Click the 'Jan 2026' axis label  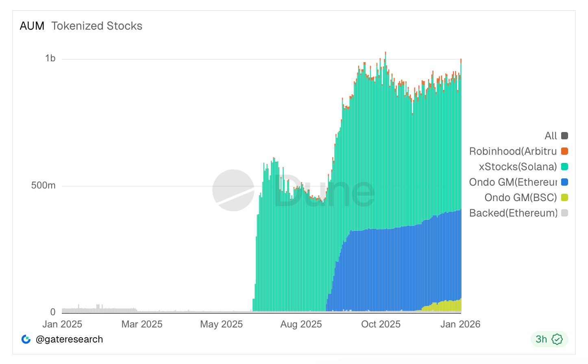[x=460, y=324]
